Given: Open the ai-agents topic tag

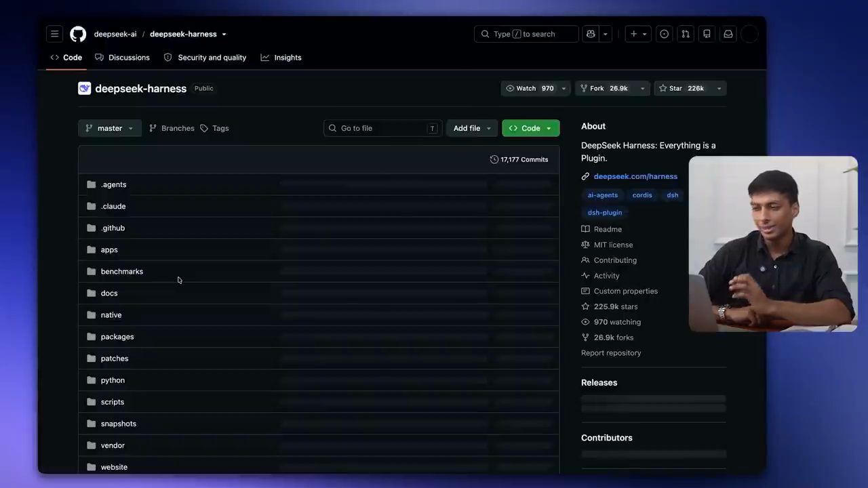Looking at the screenshot, I should tap(603, 195).
